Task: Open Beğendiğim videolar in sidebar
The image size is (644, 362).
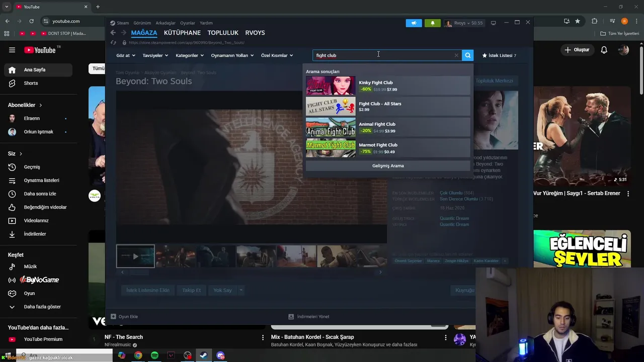Action: (38, 207)
